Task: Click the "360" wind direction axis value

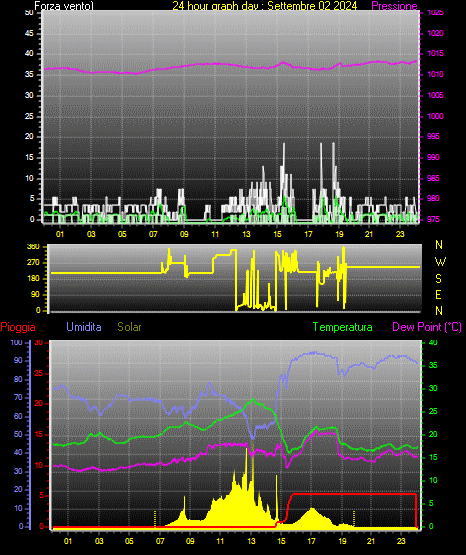Action: pos(34,247)
